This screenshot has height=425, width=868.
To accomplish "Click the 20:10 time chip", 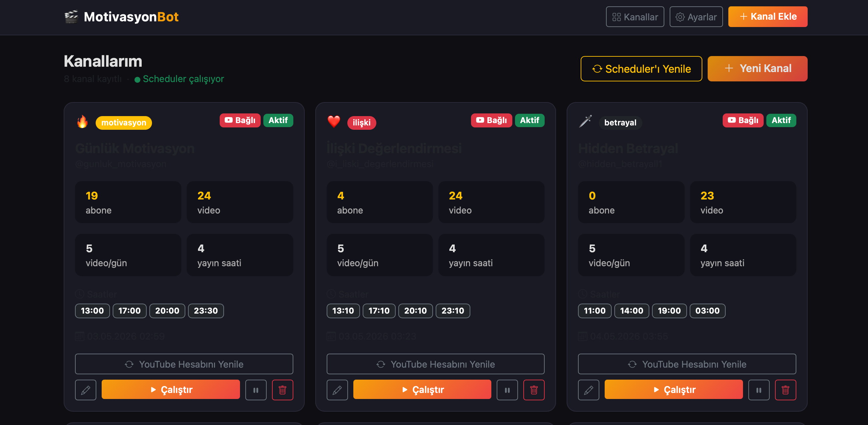I will coord(415,311).
